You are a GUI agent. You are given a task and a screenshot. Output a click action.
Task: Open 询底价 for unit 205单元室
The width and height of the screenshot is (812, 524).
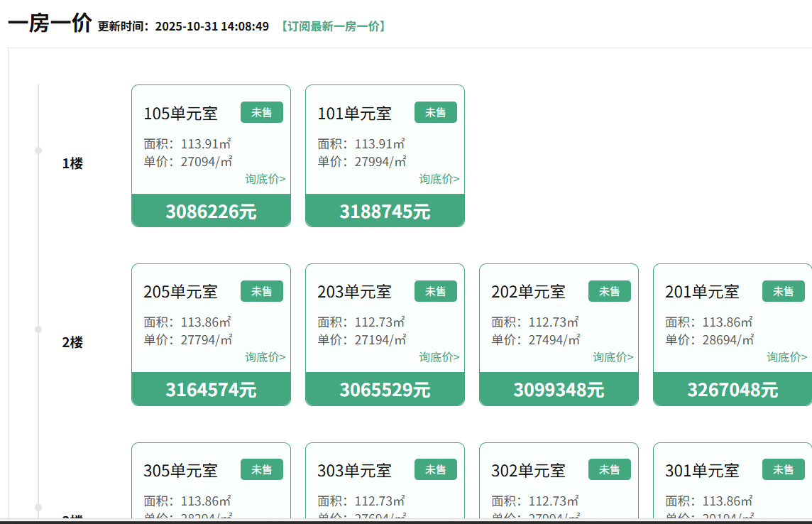click(x=265, y=357)
